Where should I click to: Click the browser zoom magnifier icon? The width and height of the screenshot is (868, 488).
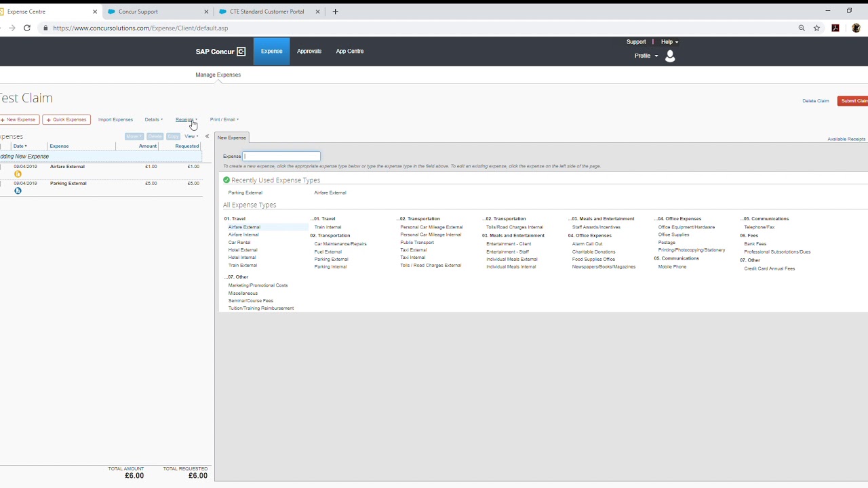tap(802, 28)
